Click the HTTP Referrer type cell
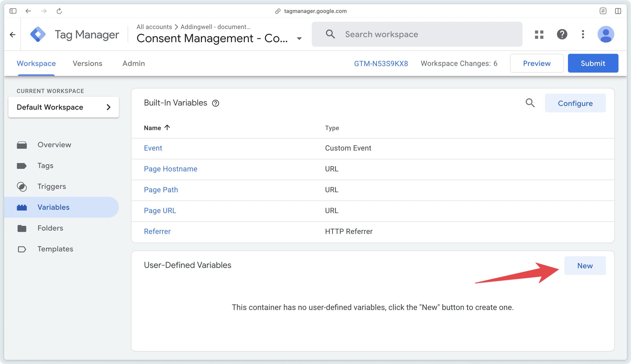This screenshot has height=364, width=631. pyautogui.click(x=349, y=231)
